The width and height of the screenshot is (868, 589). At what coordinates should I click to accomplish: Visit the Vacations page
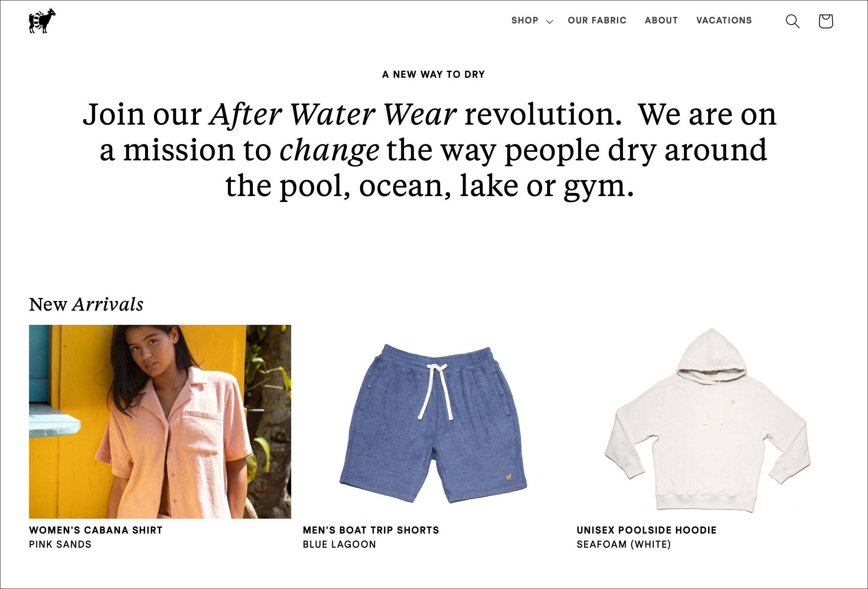(724, 20)
